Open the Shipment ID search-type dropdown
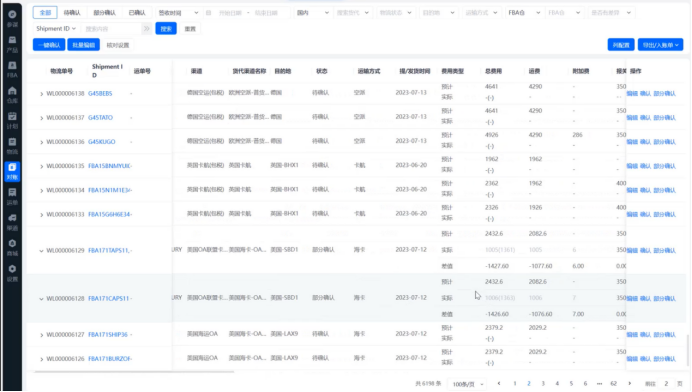The image size is (692, 392). coord(56,29)
